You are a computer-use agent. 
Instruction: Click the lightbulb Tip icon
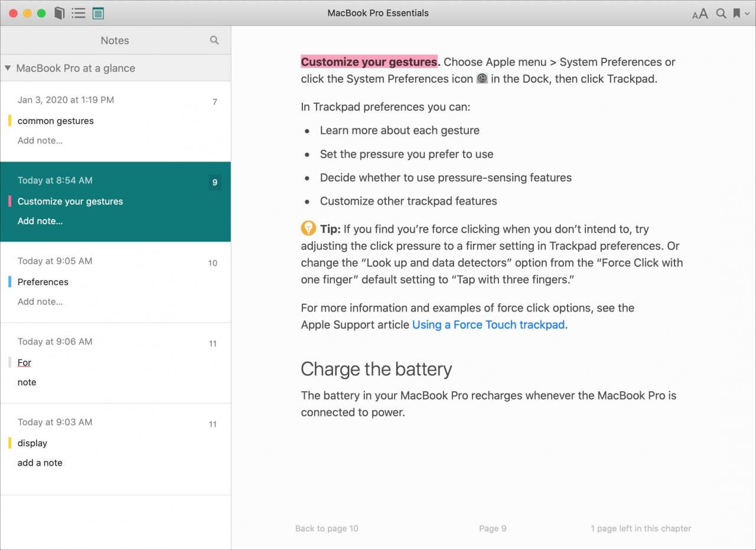(x=308, y=228)
